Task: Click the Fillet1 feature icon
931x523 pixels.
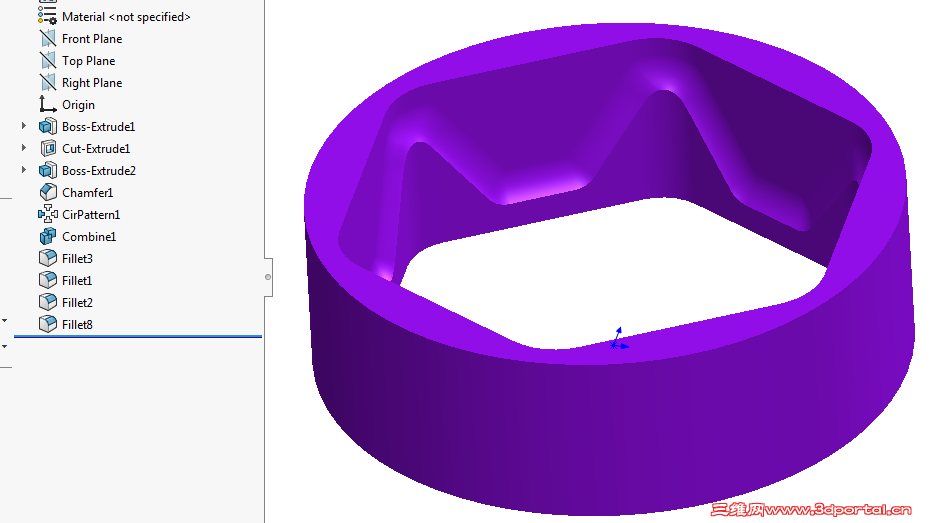Action: click(x=48, y=280)
